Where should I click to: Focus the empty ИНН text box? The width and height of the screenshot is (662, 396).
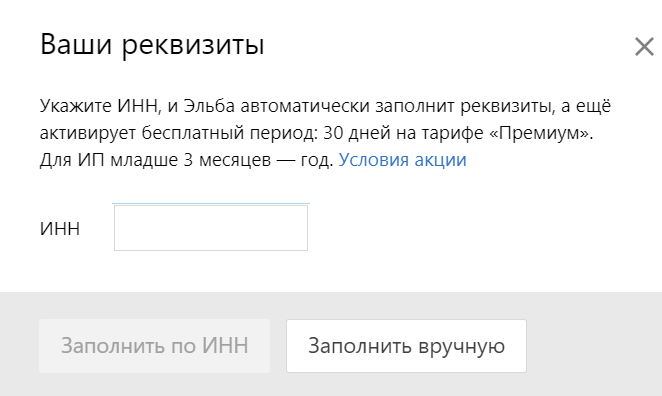point(211,228)
